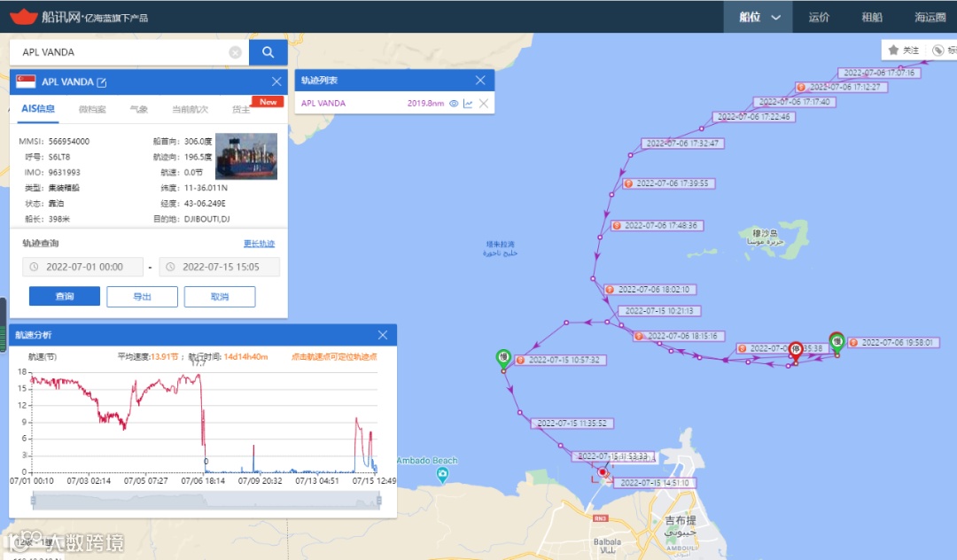Click the left handle of chart range slider
Screen dimensions: 957x560
(34, 501)
